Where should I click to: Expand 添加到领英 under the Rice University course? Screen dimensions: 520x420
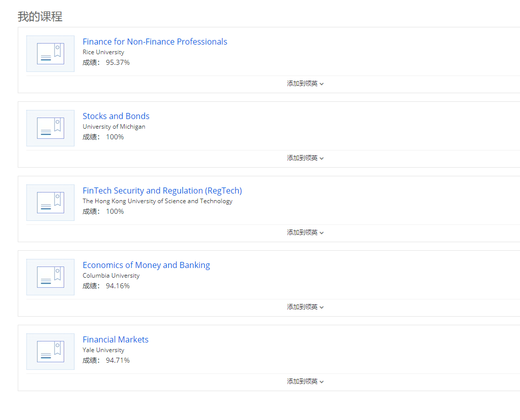tap(305, 84)
